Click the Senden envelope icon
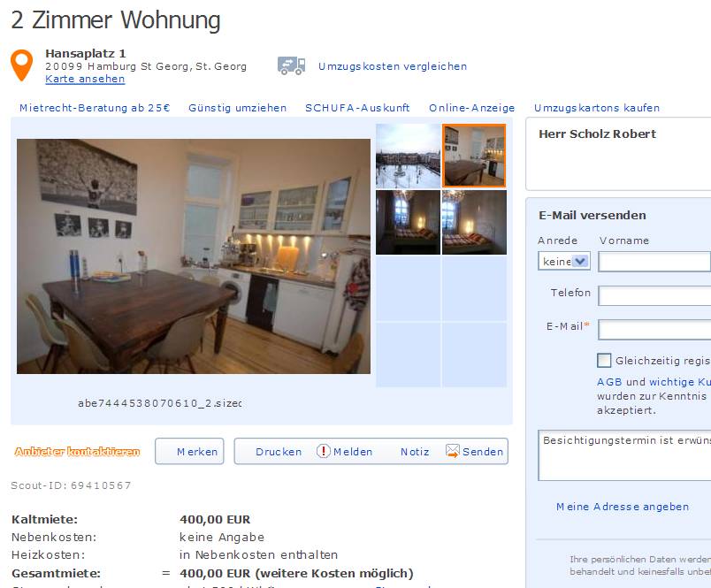Screen dimensions: 711x588 (453, 451)
